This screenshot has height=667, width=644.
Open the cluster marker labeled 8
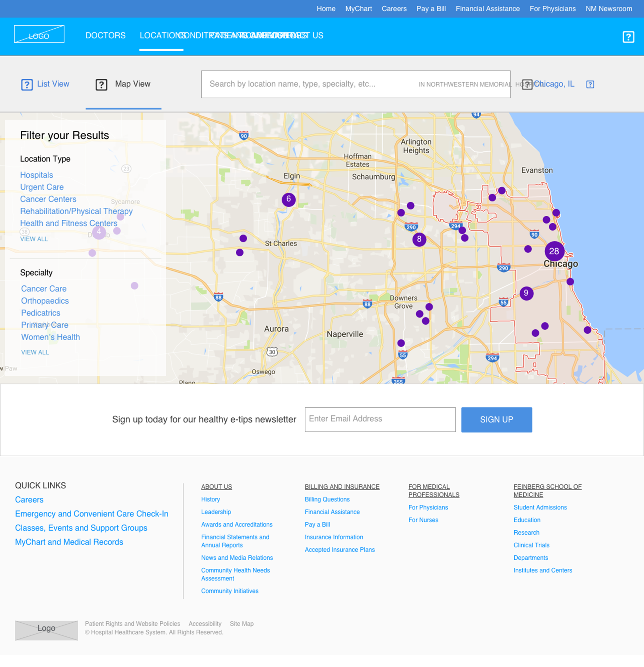(419, 239)
